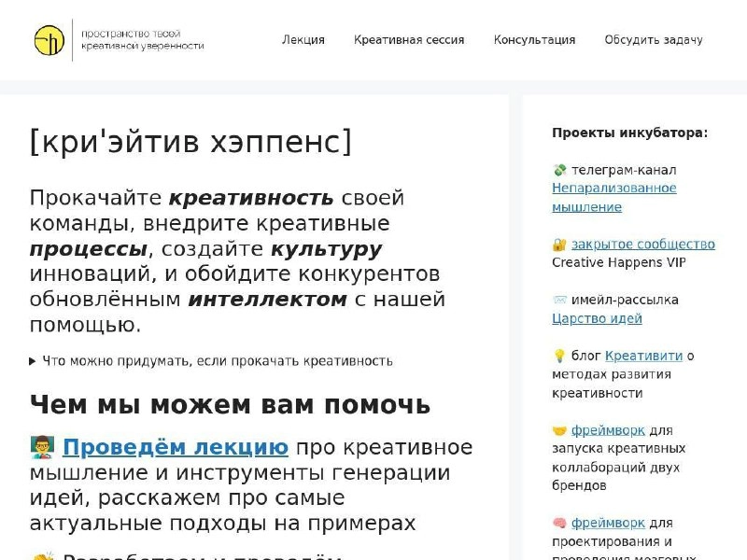
Task: Visit the Царство идей newsletter link
Action: click(x=597, y=318)
